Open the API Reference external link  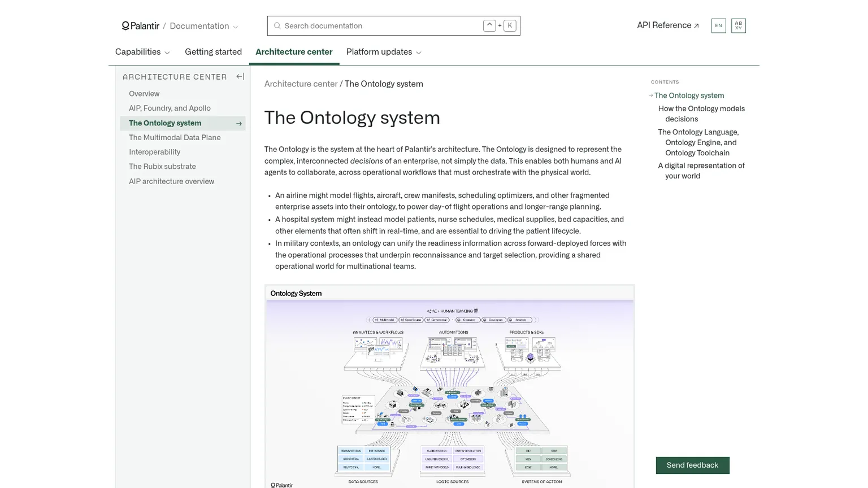668,25
